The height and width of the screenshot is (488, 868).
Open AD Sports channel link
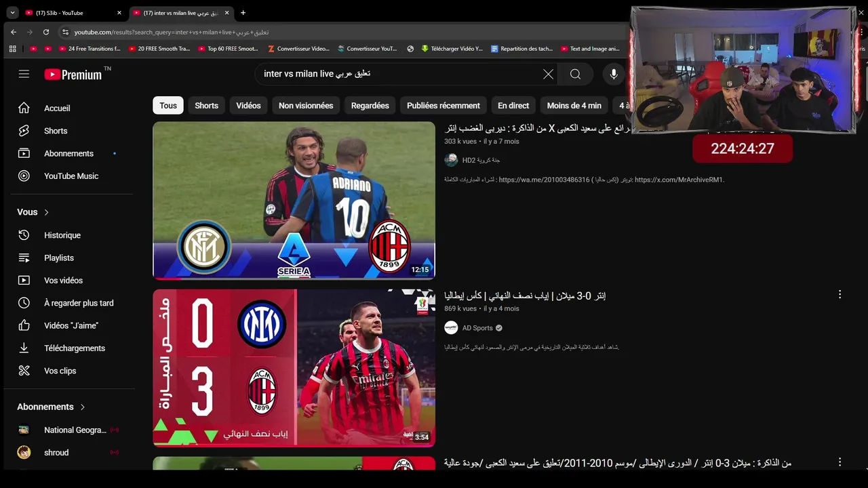coord(477,328)
